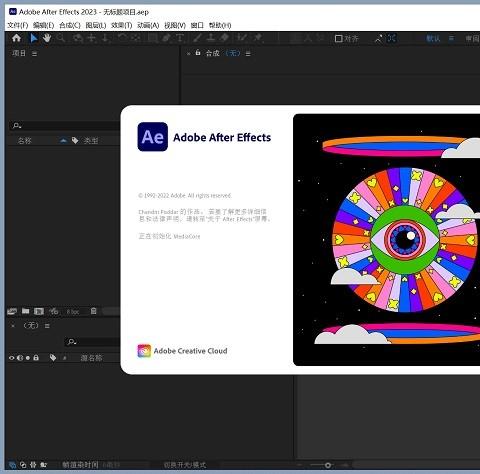The image size is (480, 474).
Task: Open the workspace menu next to 默认
Action: [451, 39]
